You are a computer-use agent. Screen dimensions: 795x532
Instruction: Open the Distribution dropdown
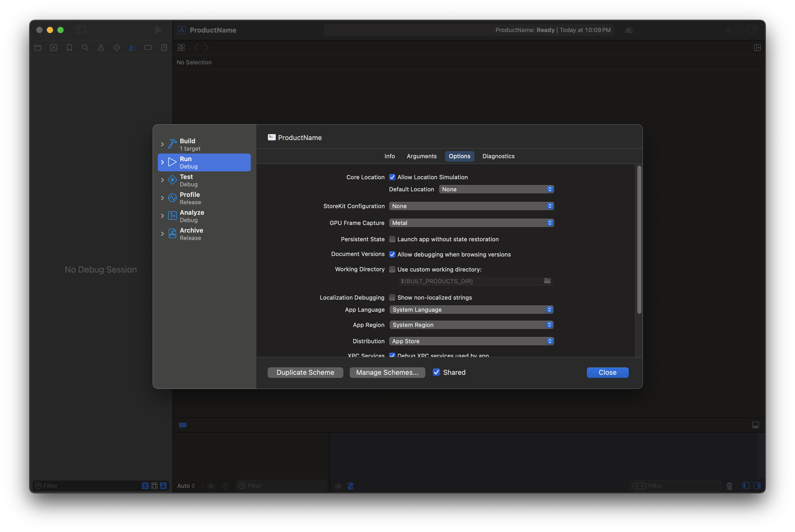pyautogui.click(x=471, y=341)
